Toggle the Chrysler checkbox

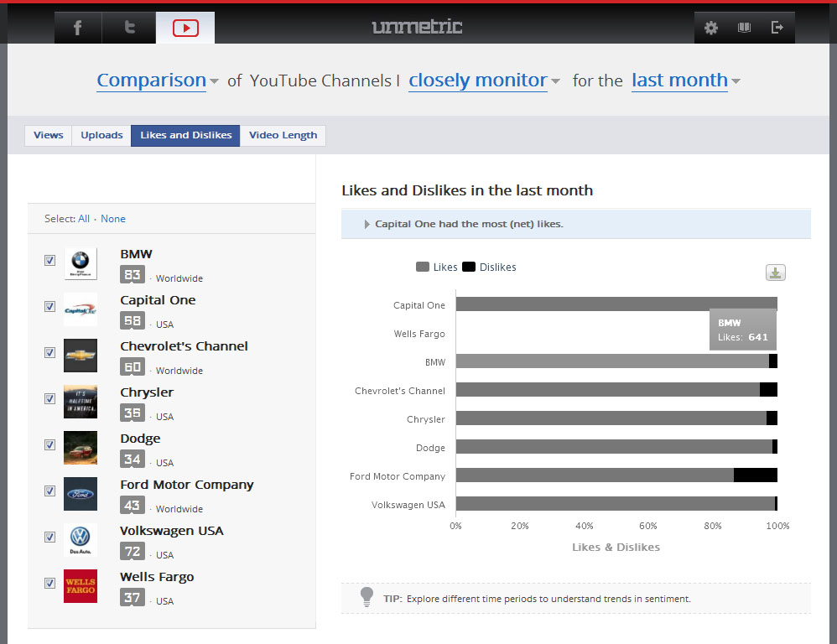49,398
